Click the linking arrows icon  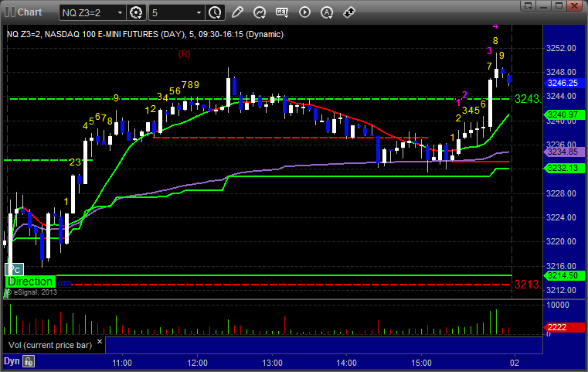[349, 12]
